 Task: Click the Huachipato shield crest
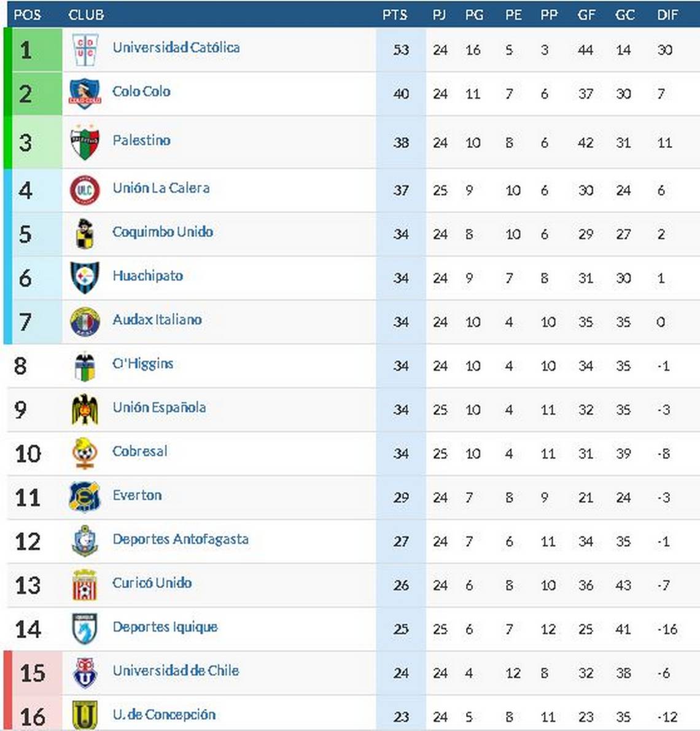pyautogui.click(x=85, y=278)
